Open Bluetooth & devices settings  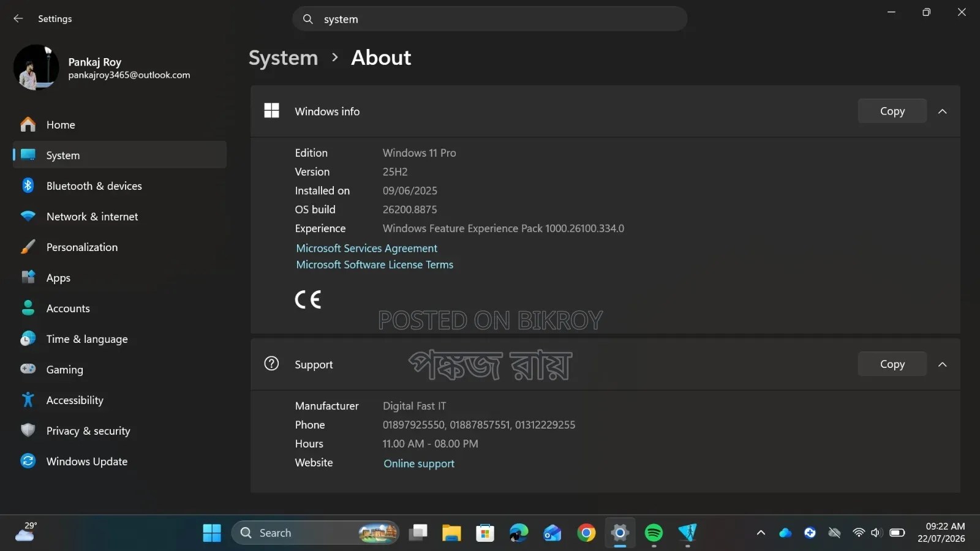click(x=119, y=186)
